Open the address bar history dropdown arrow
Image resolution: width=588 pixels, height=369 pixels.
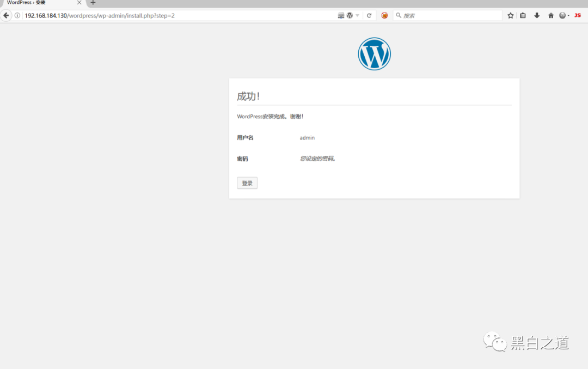click(x=357, y=16)
